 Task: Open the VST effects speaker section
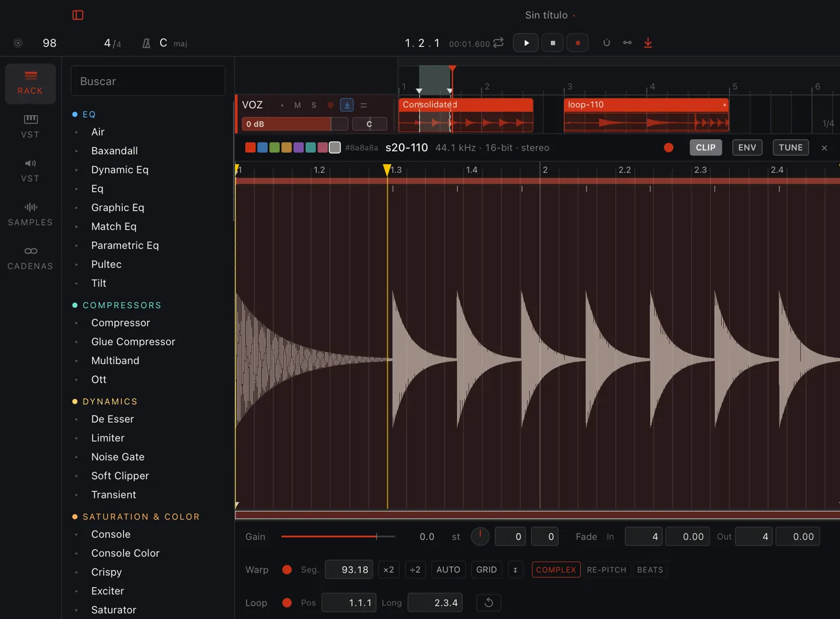pos(31,170)
